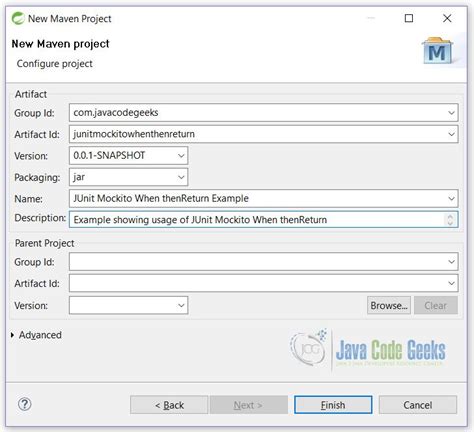Maximize the New Maven Project window
Image resolution: width=474 pixels, height=432 pixels.
[409, 18]
